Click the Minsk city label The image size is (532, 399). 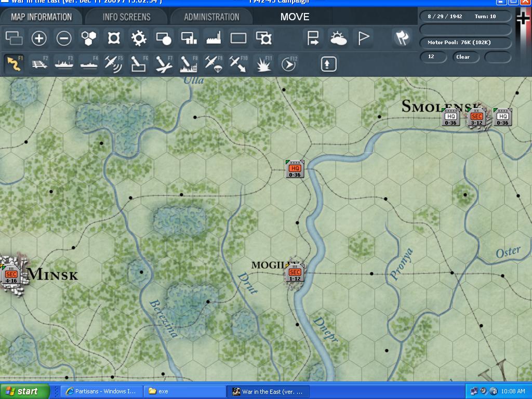point(52,274)
